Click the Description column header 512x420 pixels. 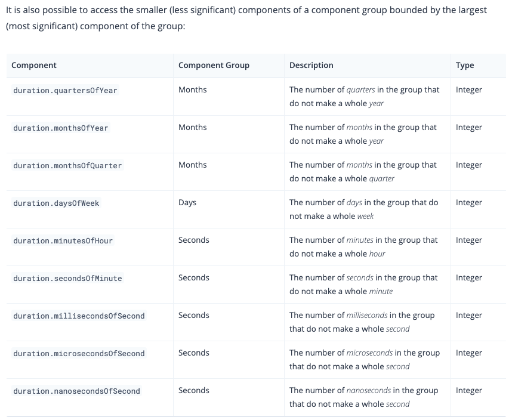coord(311,65)
